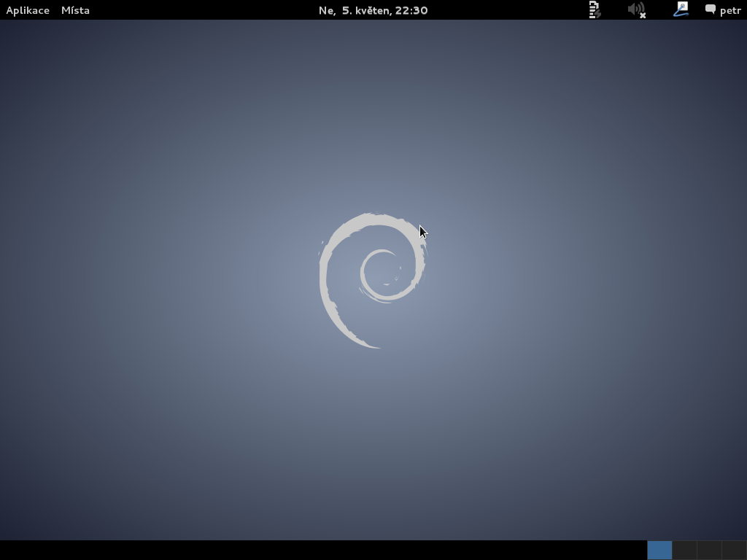Image resolution: width=747 pixels, height=560 pixels.
Task: Open the calendar from the clock display
Action: (373, 10)
